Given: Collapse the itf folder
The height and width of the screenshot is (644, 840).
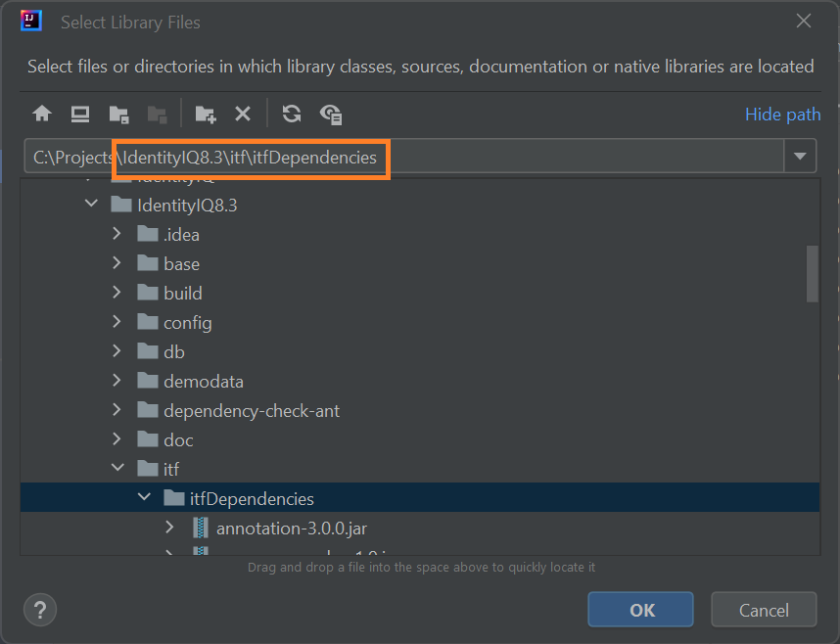Looking at the screenshot, I should point(117,468).
